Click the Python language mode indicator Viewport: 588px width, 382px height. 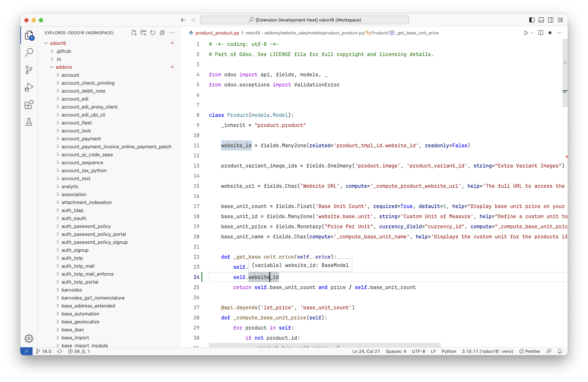click(x=449, y=351)
